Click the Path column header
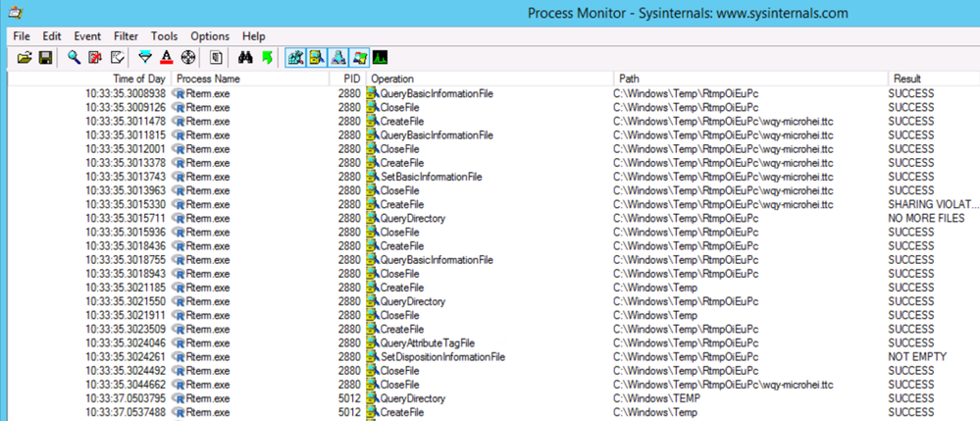This screenshot has height=421, width=980. [750, 79]
